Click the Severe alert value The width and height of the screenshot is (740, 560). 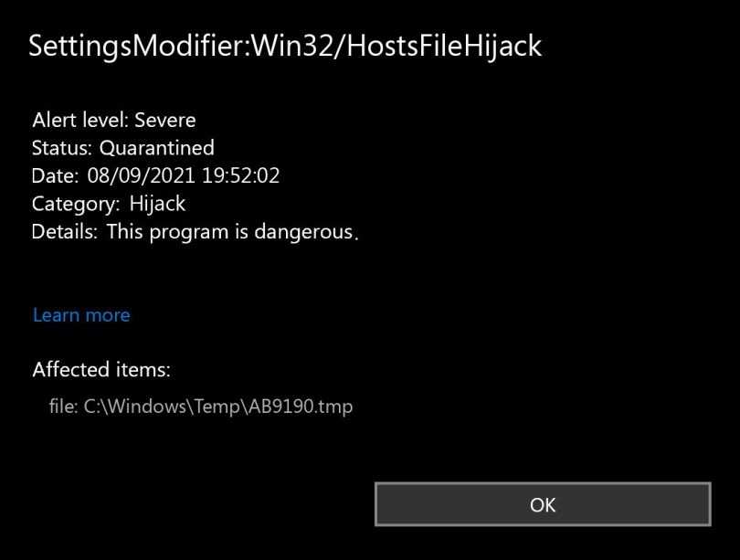[x=165, y=120]
